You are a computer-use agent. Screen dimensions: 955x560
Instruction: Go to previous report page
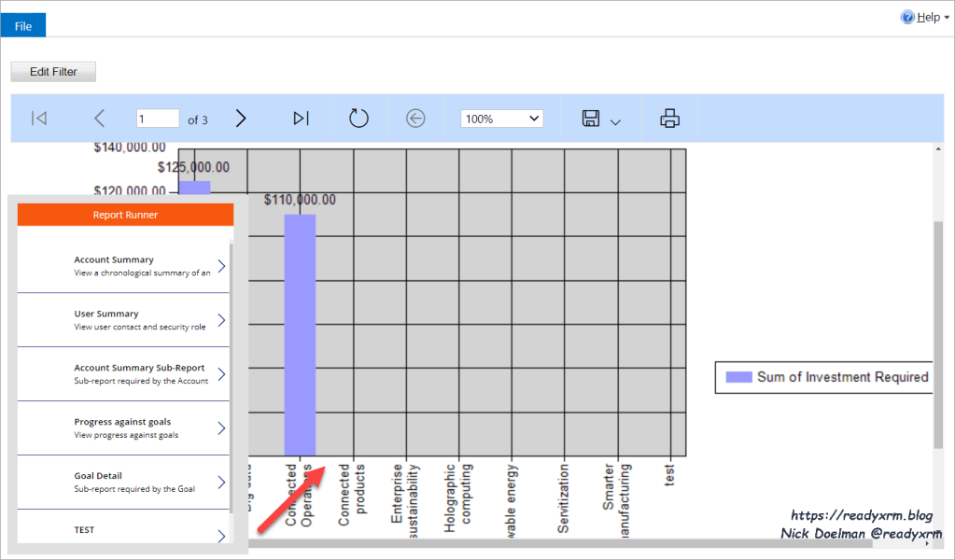[100, 119]
